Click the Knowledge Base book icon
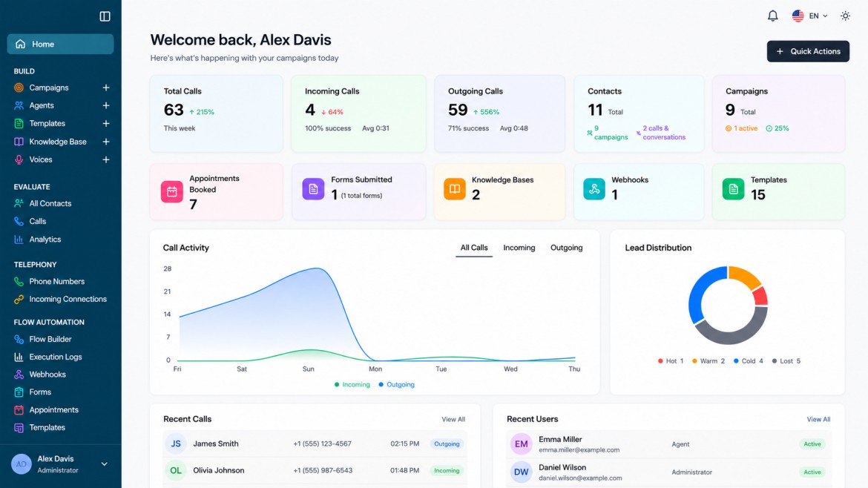 coord(19,142)
